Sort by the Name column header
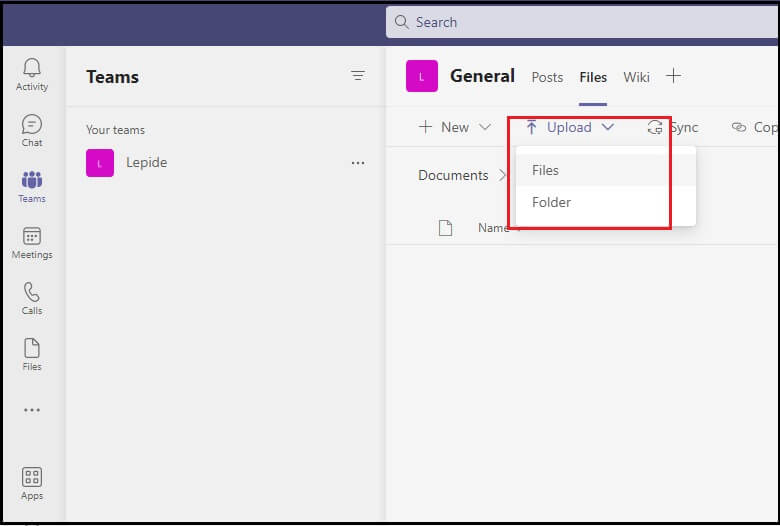The image size is (780, 526). pyautogui.click(x=492, y=228)
